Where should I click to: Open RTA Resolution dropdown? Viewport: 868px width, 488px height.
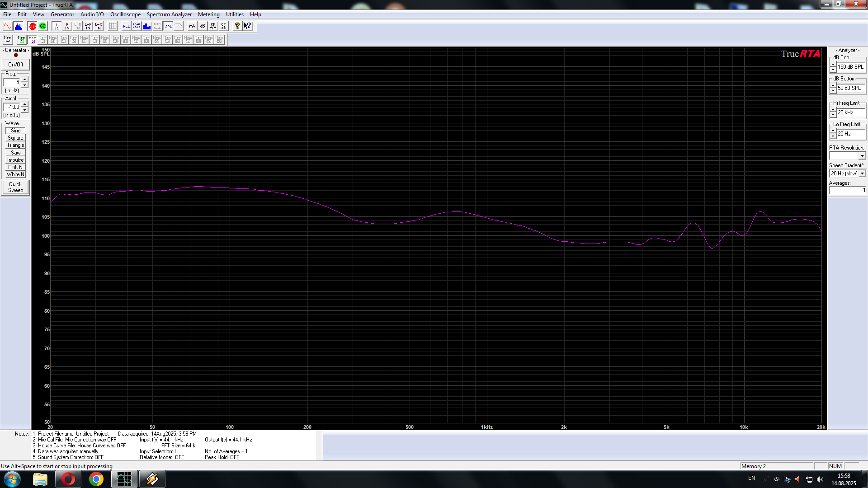pos(862,156)
